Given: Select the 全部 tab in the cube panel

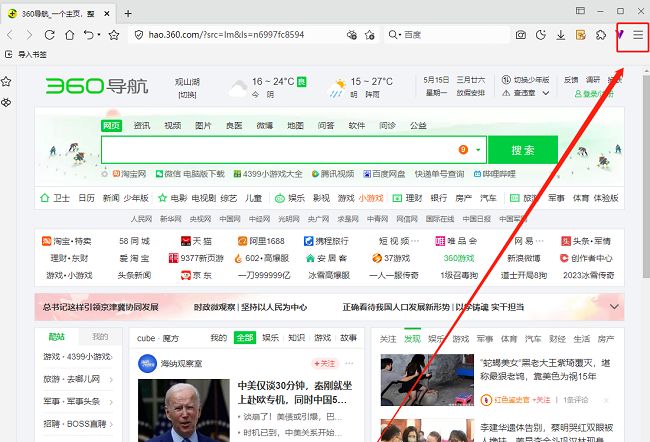Looking at the screenshot, I should [x=245, y=338].
